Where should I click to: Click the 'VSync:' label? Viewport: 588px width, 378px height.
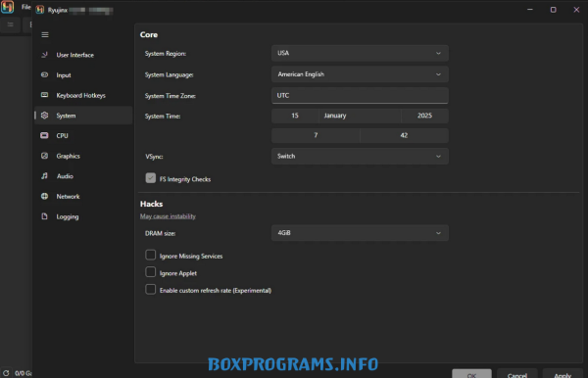[x=154, y=157]
